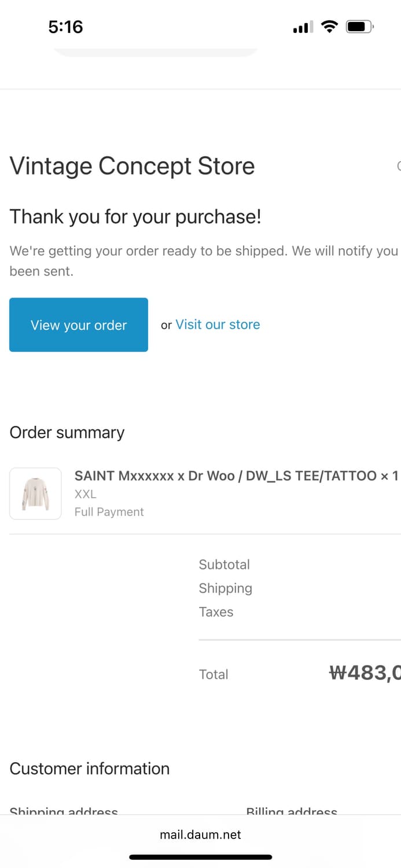The height and width of the screenshot is (868, 401).
Task: Tap the mail.daum.net address bar
Action: (200, 834)
